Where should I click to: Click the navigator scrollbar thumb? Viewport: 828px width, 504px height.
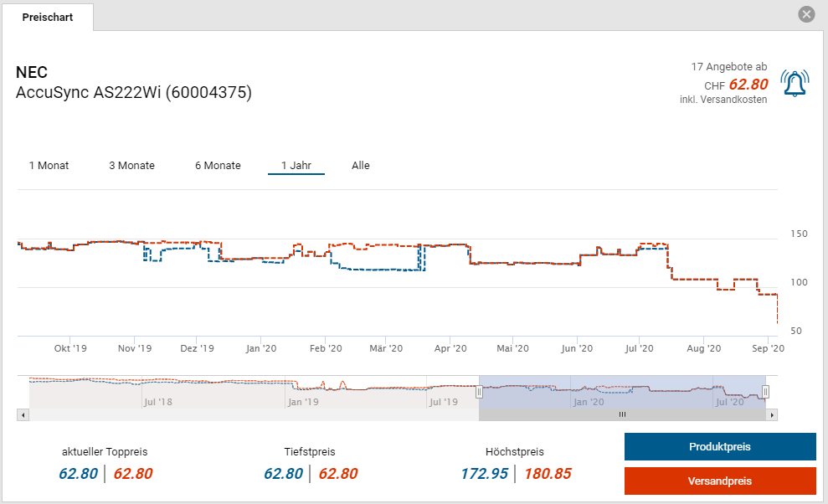pyautogui.click(x=622, y=414)
